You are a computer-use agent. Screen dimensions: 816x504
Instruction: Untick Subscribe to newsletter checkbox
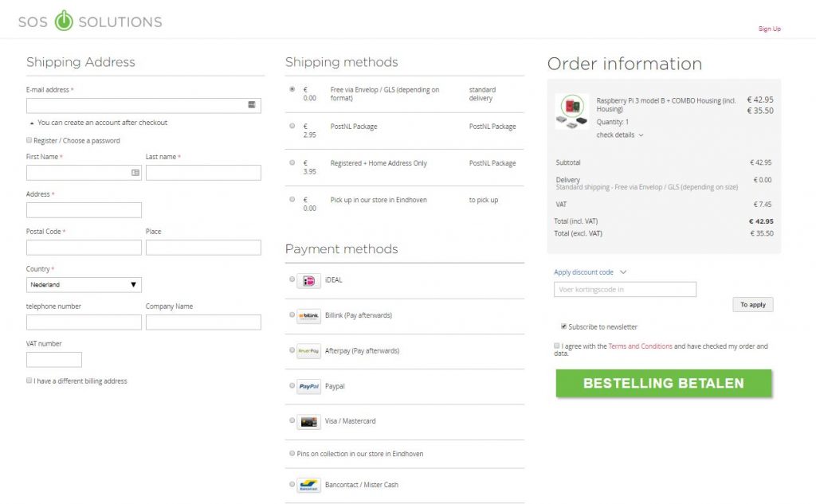(563, 326)
